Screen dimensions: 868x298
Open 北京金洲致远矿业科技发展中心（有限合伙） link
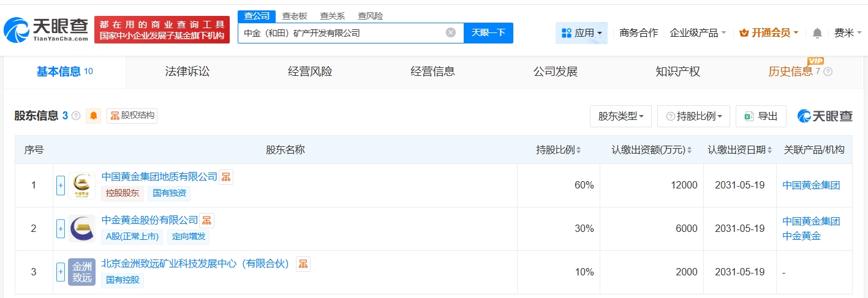[x=195, y=264]
